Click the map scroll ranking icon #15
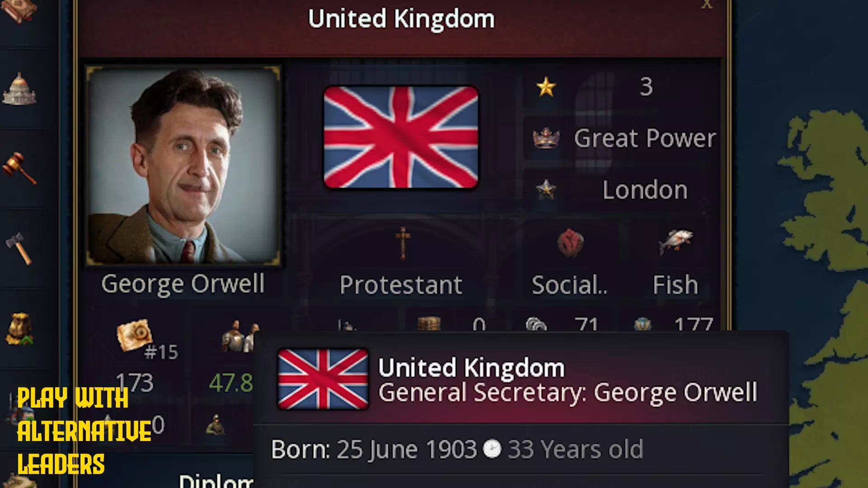868x488 pixels. [x=134, y=334]
